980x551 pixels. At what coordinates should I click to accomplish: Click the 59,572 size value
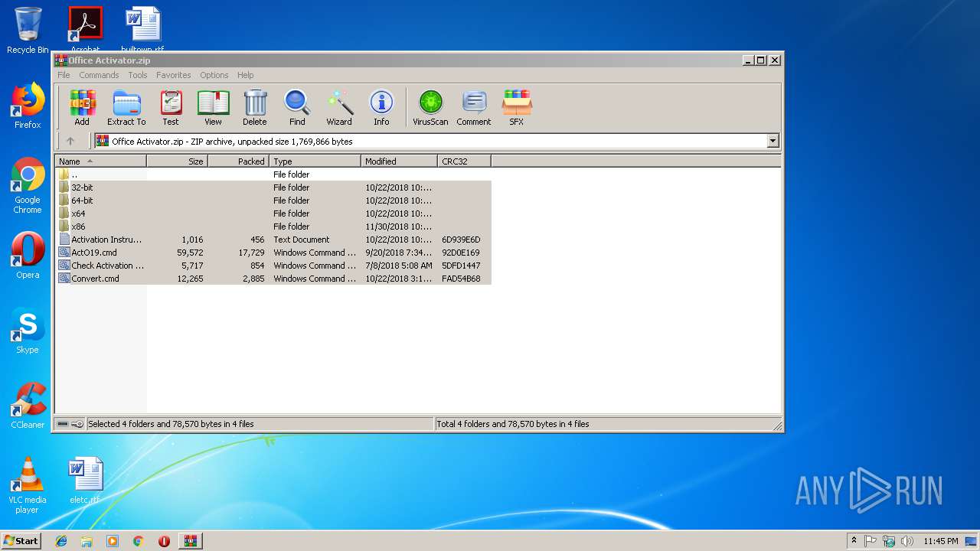click(190, 253)
